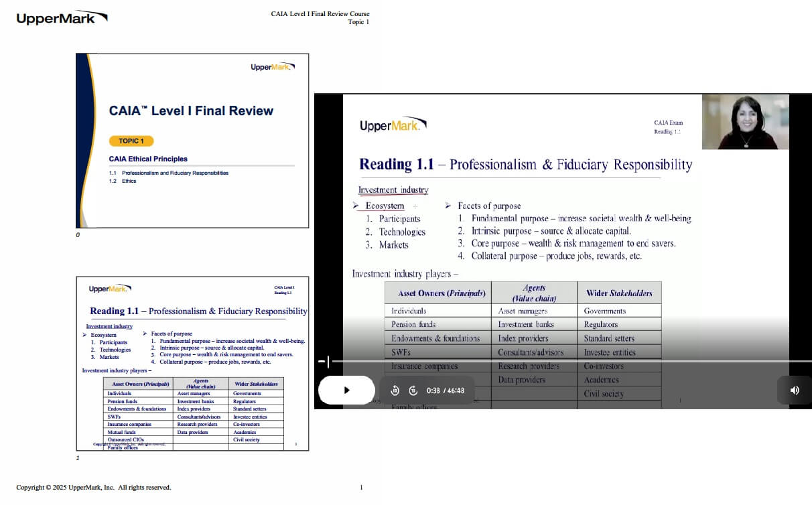Click Asset Owners column header in video
812x505 pixels.
coord(437,293)
